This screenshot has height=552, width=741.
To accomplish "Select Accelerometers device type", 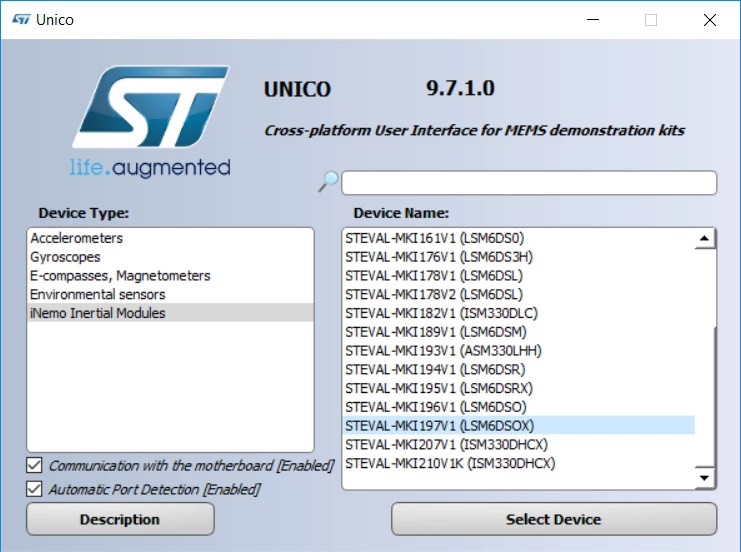I will [x=170, y=238].
